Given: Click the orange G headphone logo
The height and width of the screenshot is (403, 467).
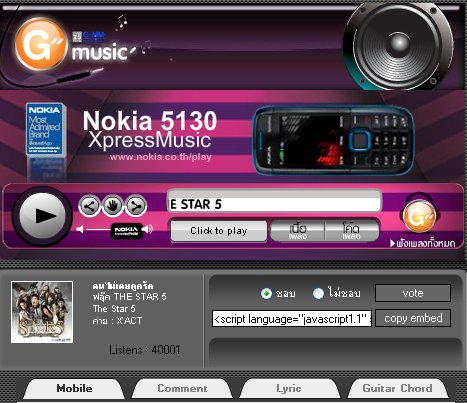Looking at the screenshot, I should 419,215.
